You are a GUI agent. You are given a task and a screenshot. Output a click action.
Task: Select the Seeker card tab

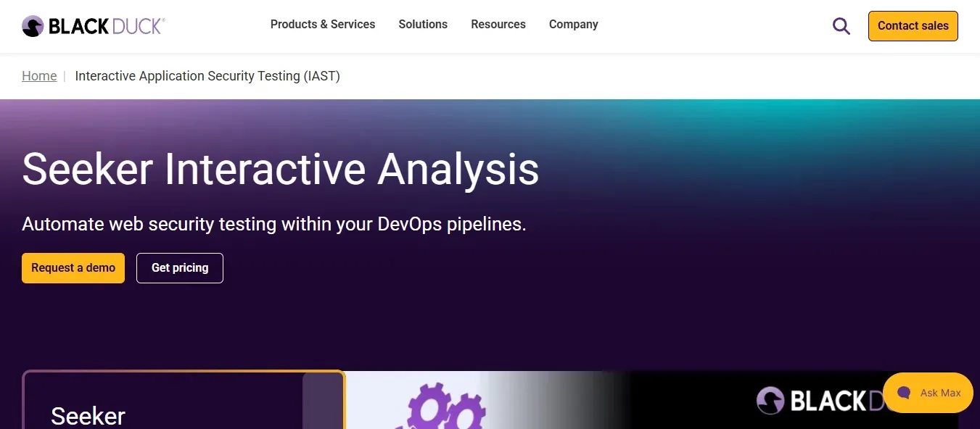tap(184, 400)
